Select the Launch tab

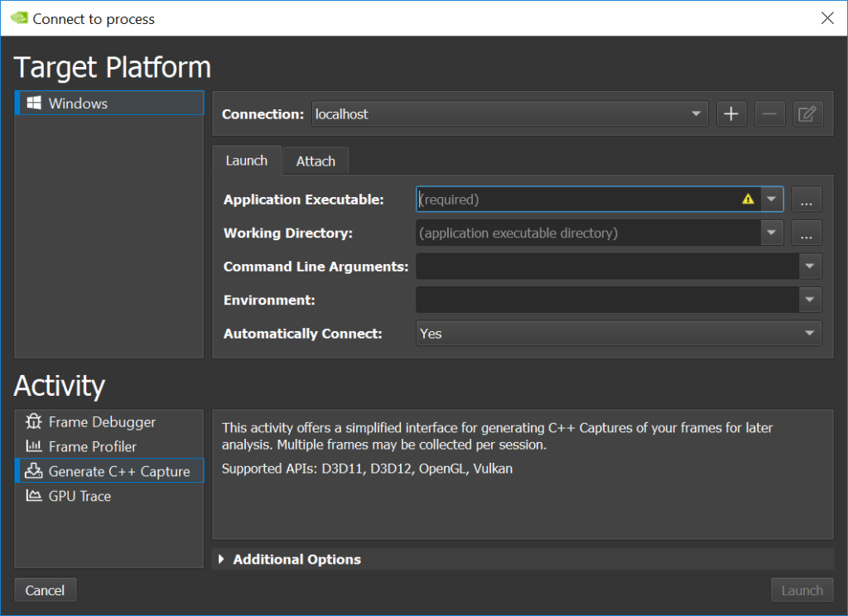point(246,160)
